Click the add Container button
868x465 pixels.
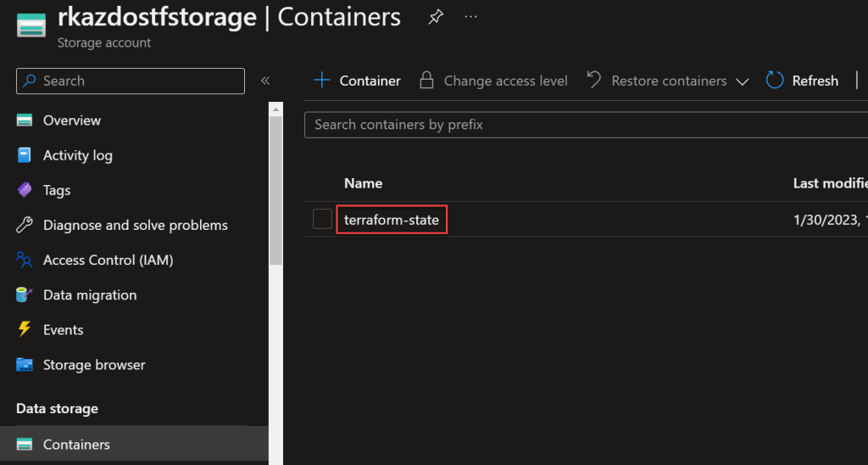357,81
